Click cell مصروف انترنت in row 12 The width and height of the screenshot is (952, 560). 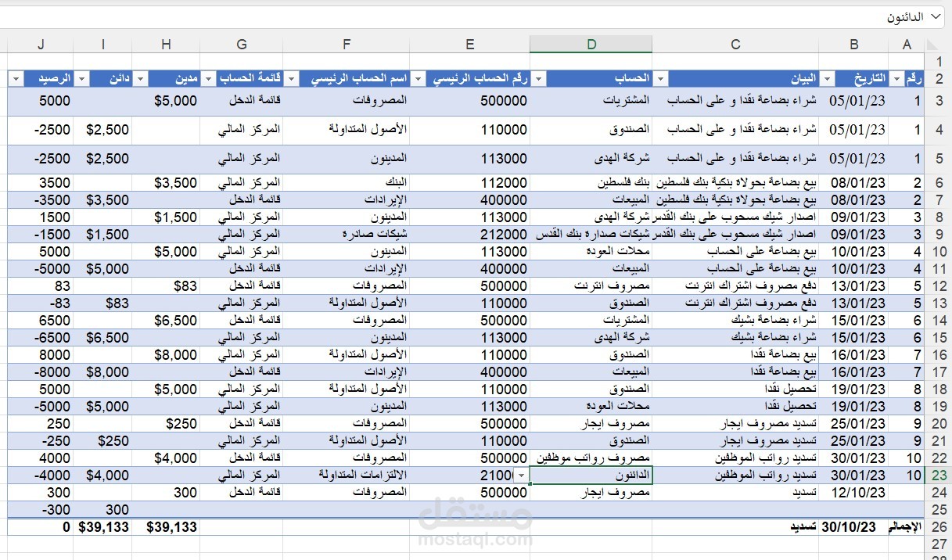pos(591,286)
